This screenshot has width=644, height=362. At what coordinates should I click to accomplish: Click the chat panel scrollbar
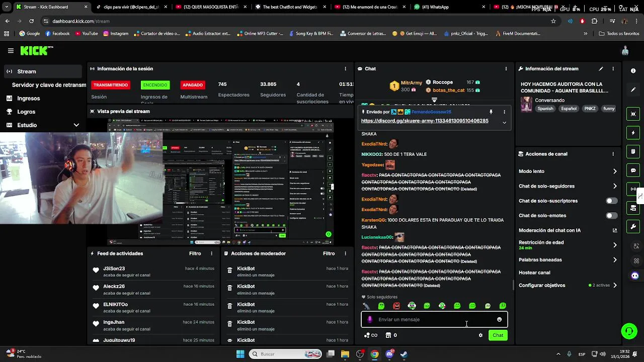coord(513,285)
